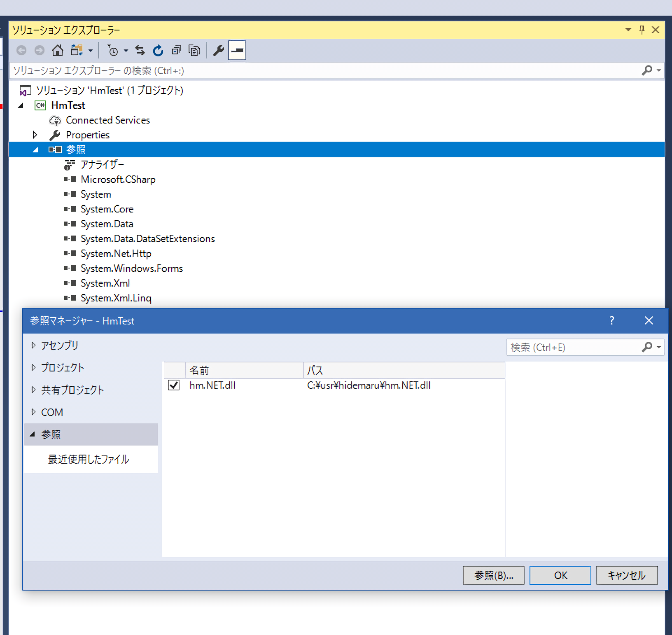Expand the Properties node in the tree
The height and width of the screenshot is (635, 672).
(35, 135)
